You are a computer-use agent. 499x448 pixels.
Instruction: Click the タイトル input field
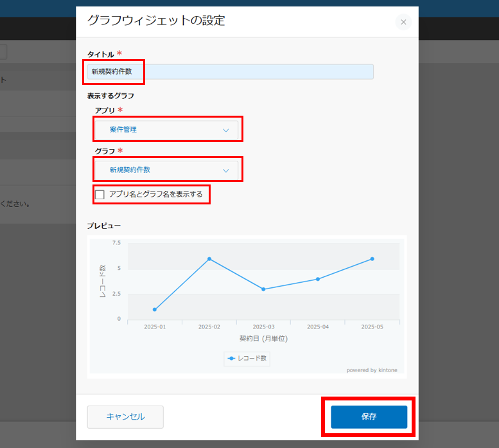(230, 71)
